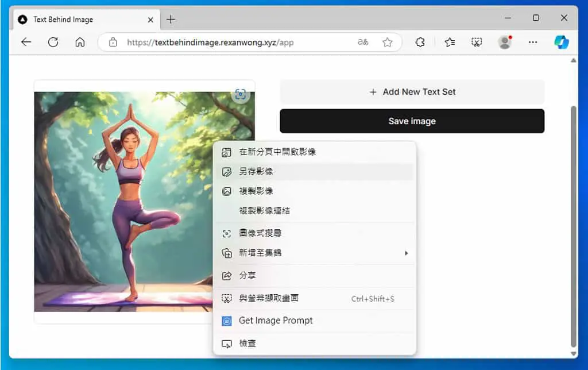Expand the 新增至集錦 submenu arrow

click(x=406, y=253)
